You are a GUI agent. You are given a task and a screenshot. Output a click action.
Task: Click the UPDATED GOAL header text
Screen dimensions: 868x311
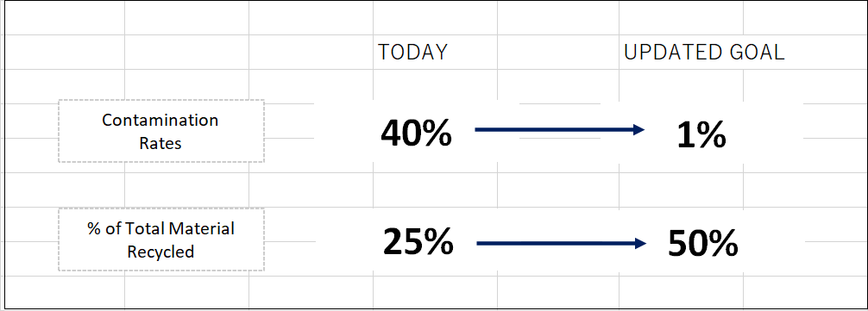pyautogui.click(x=704, y=52)
